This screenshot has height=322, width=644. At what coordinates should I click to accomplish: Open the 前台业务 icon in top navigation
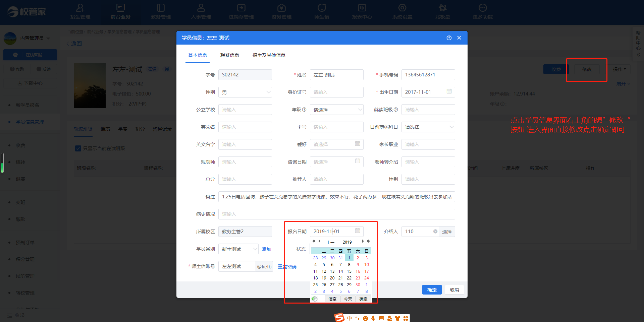[x=120, y=8]
